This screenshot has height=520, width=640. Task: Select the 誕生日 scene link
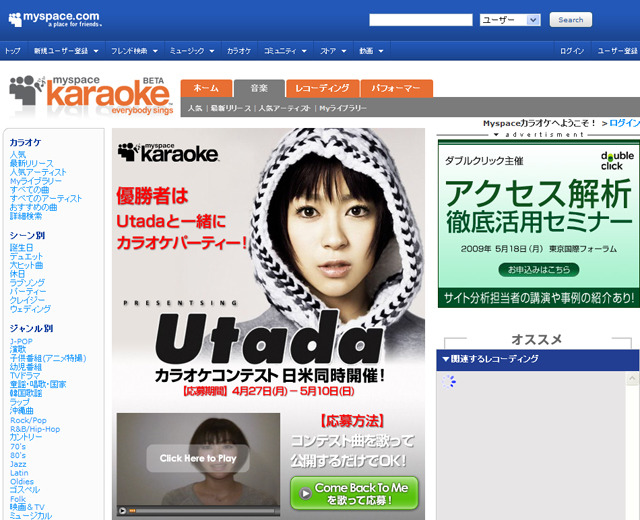tap(21, 248)
